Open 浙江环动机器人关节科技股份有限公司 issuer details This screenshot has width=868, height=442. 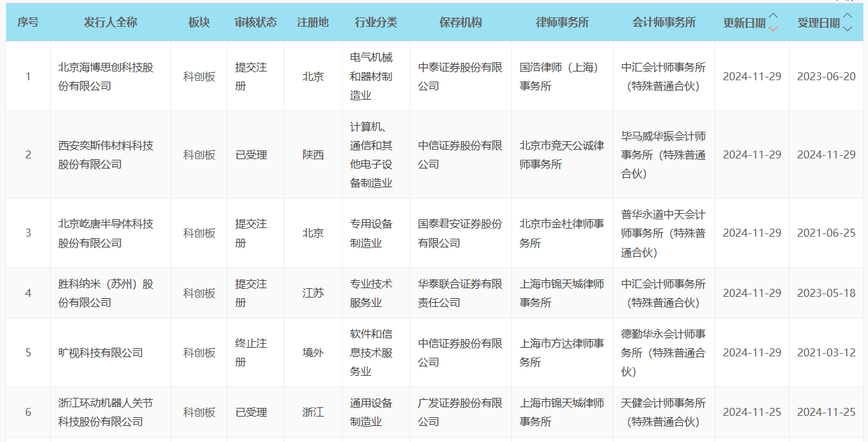(106, 412)
